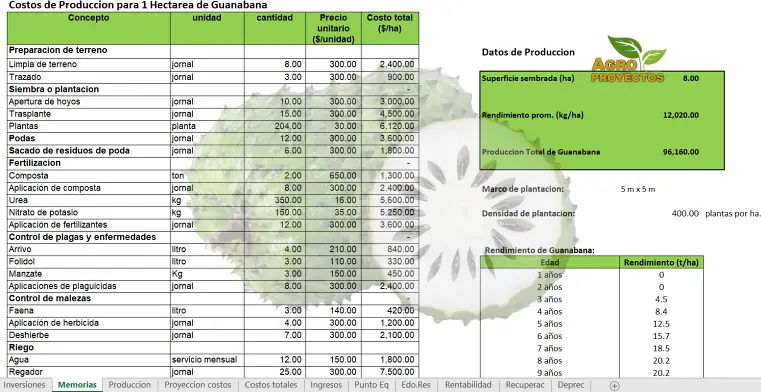The width and height of the screenshot is (761, 392).
Task: Select the Plantas cost cell 6,120.00
Action: [x=390, y=126]
